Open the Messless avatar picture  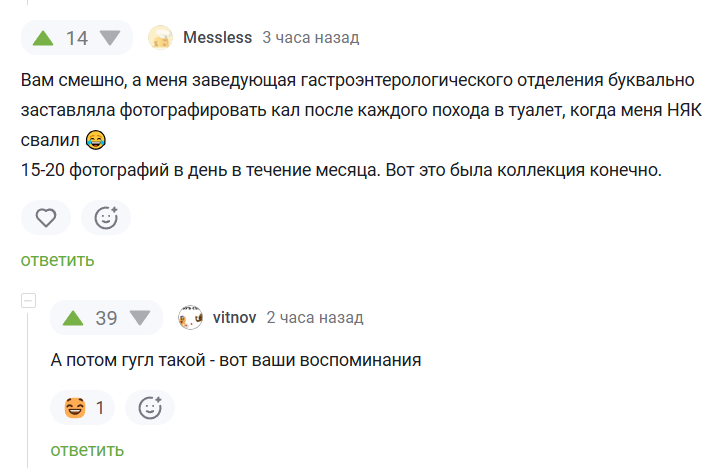[160, 38]
